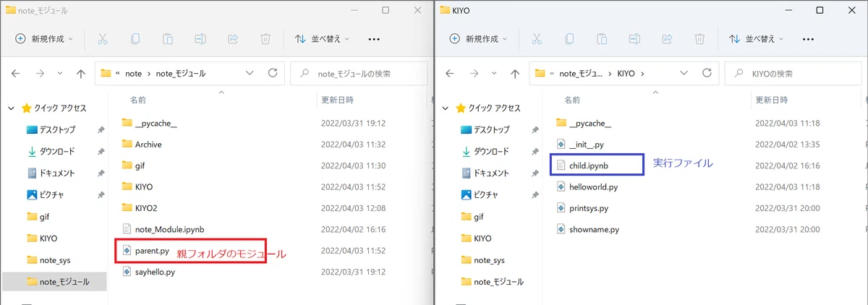Open the 新規作成 menu in KIYO window
Viewport: 868px width, 305px height.
pos(477,39)
